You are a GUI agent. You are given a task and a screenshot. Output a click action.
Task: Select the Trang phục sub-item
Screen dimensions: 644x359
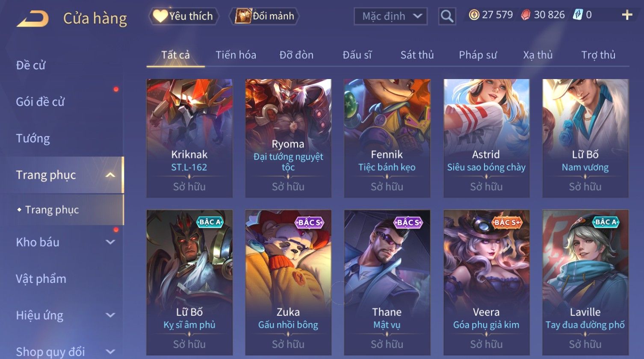(52, 210)
